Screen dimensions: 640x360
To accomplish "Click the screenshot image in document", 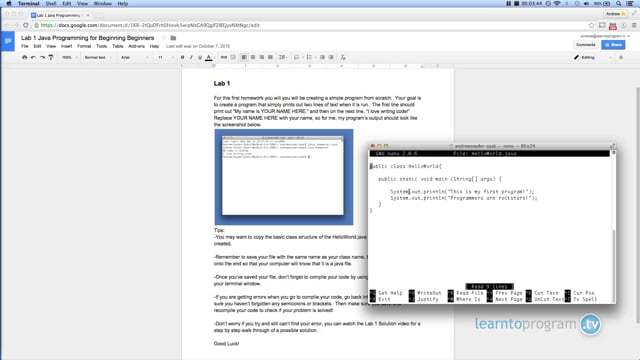I will (x=284, y=177).
